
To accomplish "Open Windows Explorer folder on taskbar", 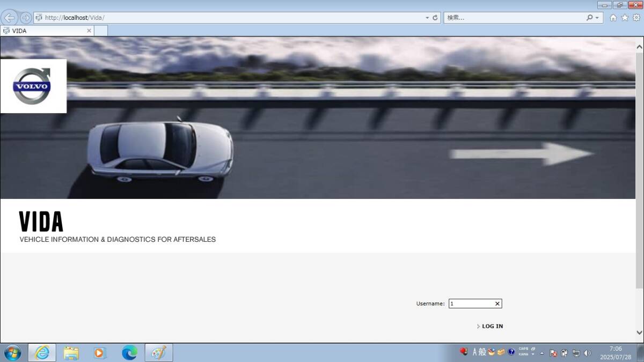I will (x=71, y=352).
